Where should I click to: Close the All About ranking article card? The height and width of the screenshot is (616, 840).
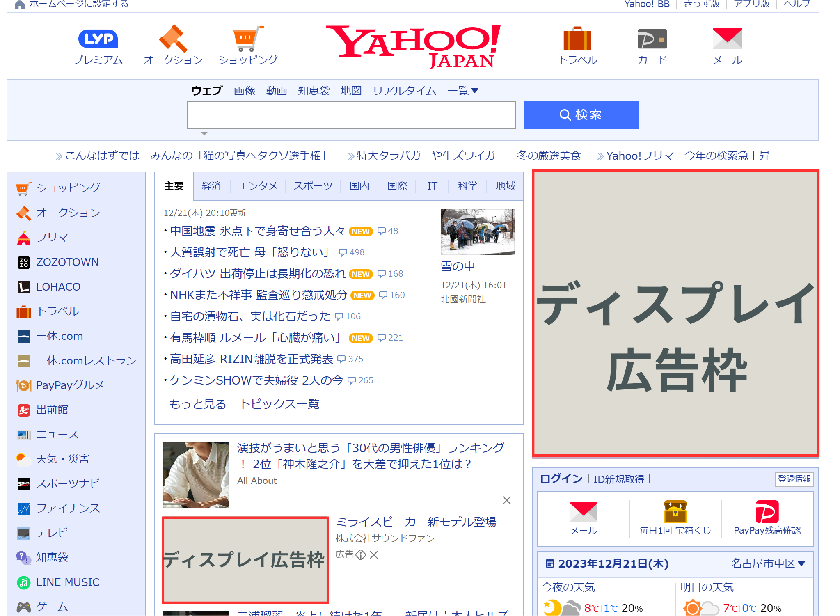coord(507,500)
